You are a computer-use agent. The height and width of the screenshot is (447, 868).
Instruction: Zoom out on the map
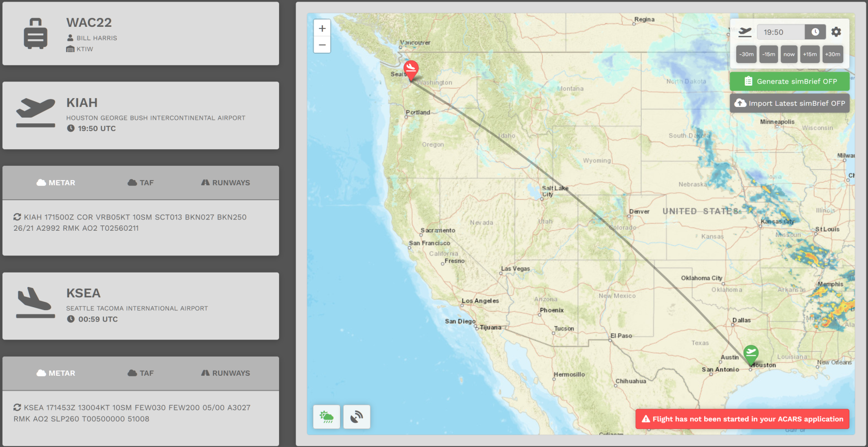point(322,45)
